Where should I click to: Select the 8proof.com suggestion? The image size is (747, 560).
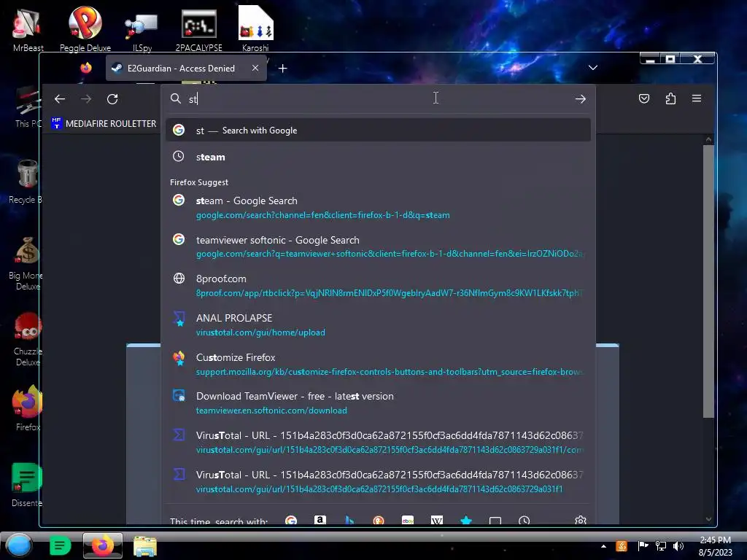[x=378, y=286]
